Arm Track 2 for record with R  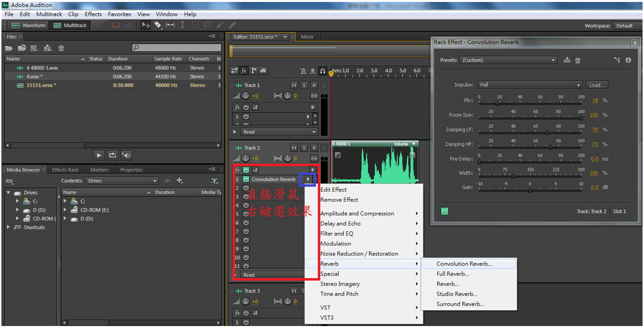coord(314,148)
